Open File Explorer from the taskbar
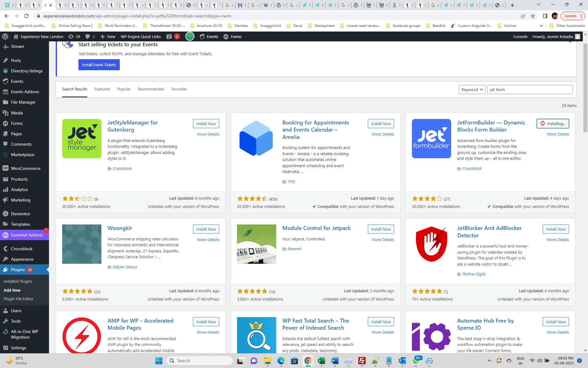This screenshot has height=368, width=588. (x=267, y=361)
